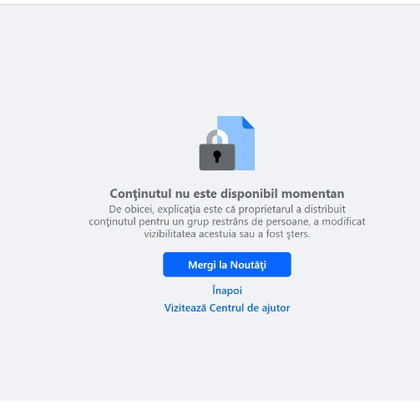Image resolution: width=420 pixels, height=420 pixels.
Task: Click the gray padlock icon
Action: pos(217,150)
